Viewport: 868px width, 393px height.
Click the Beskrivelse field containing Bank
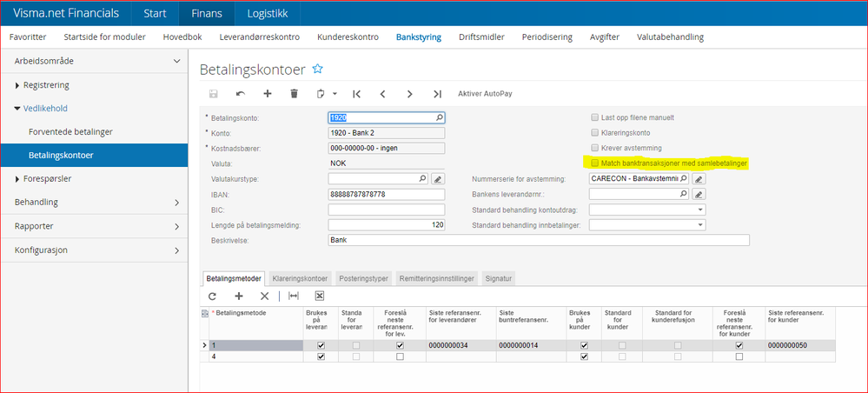(539, 240)
